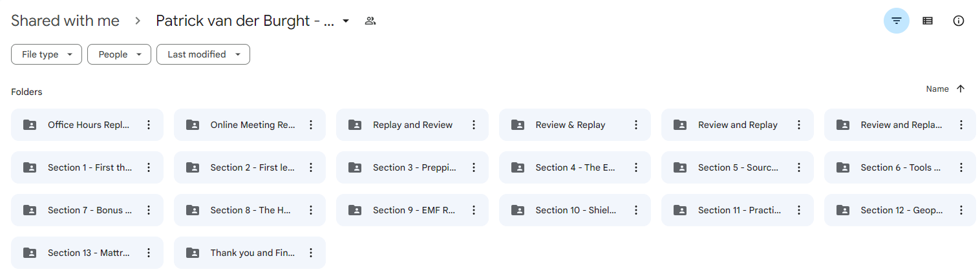Screen dimensions: 980x276
Task: Open the Last modified filter dropdown
Action: click(203, 54)
